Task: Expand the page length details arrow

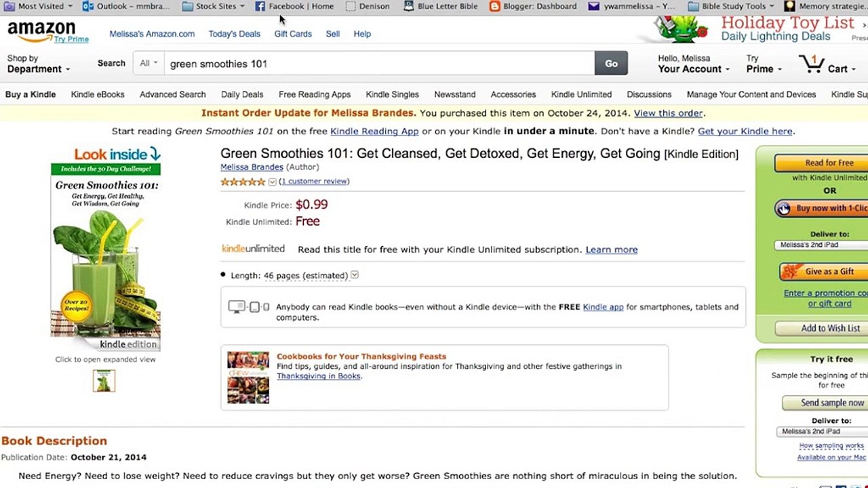Action: pyautogui.click(x=355, y=275)
